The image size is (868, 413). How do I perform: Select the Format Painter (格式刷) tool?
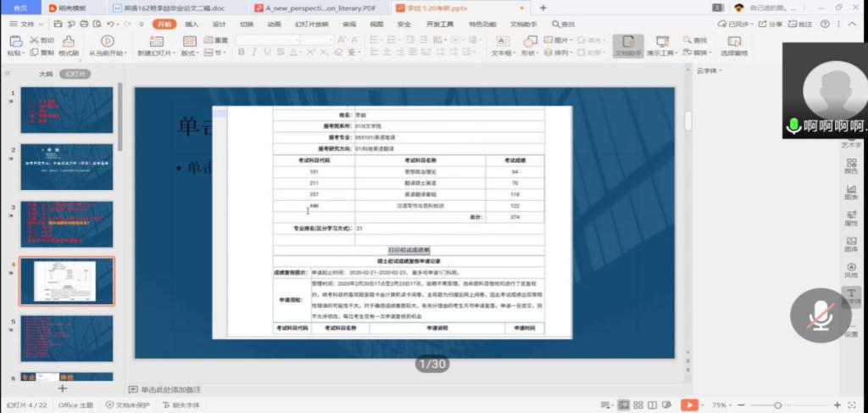[68, 44]
